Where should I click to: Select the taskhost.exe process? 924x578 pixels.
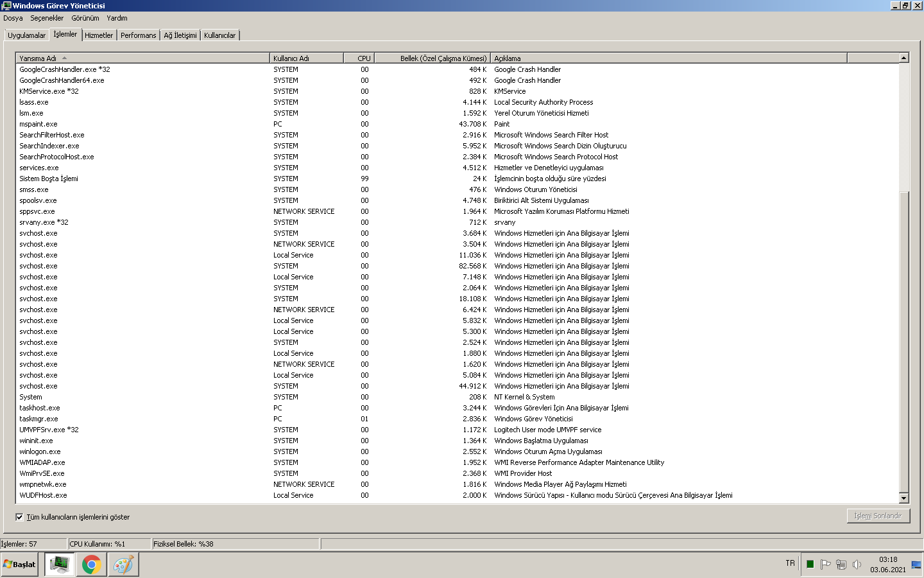pyautogui.click(x=457, y=408)
